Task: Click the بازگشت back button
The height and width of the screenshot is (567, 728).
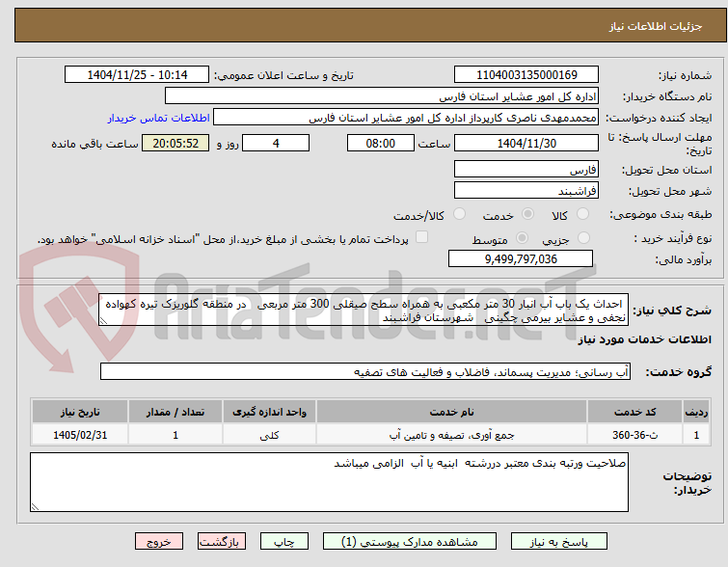Action: (222, 542)
